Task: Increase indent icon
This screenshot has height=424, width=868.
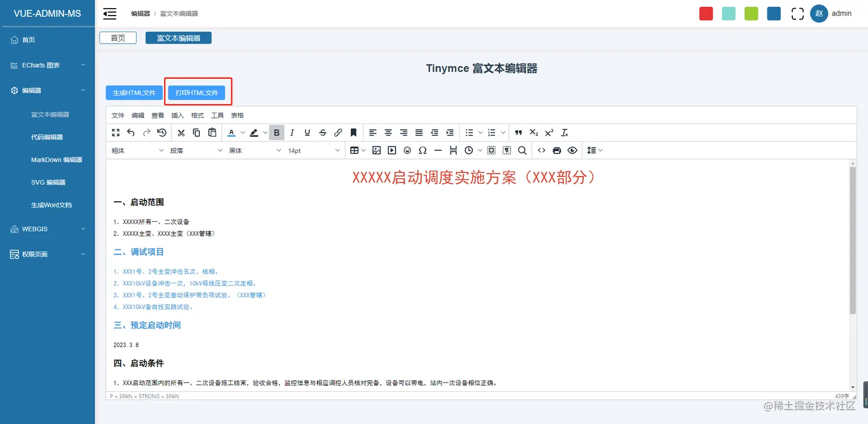Action: click(450, 133)
